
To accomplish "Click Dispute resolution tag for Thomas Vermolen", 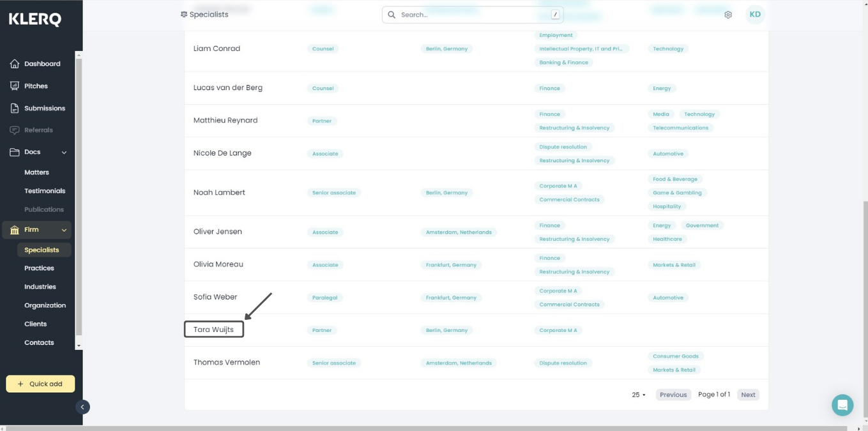I will click(563, 363).
